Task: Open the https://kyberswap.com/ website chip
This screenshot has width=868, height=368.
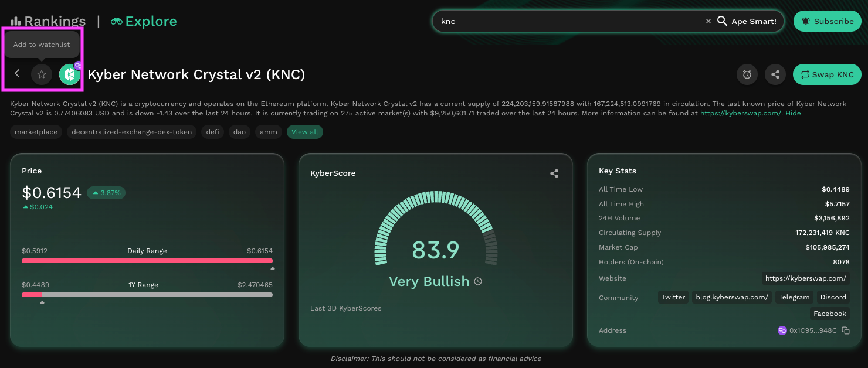Action: (806, 278)
